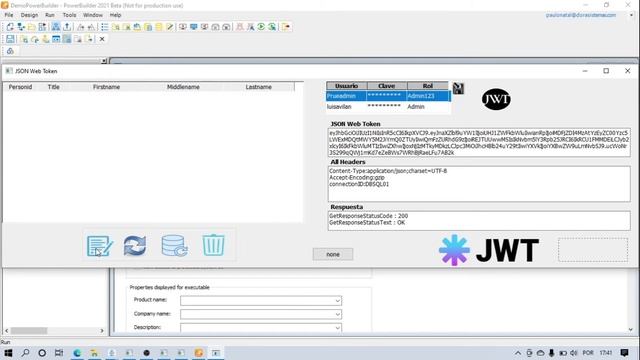Open the File menu
This screenshot has width=640, height=360.
[x=9, y=15]
